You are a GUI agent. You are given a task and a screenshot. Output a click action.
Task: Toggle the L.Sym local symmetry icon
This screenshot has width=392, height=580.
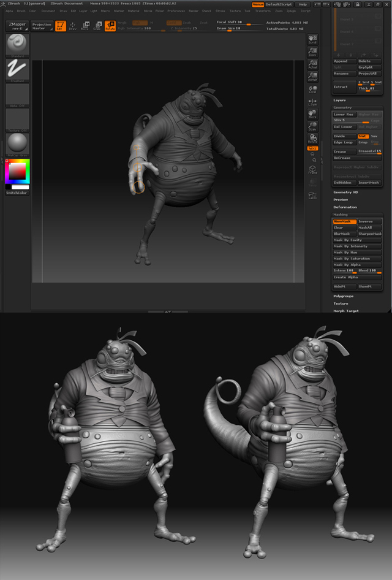click(x=312, y=102)
